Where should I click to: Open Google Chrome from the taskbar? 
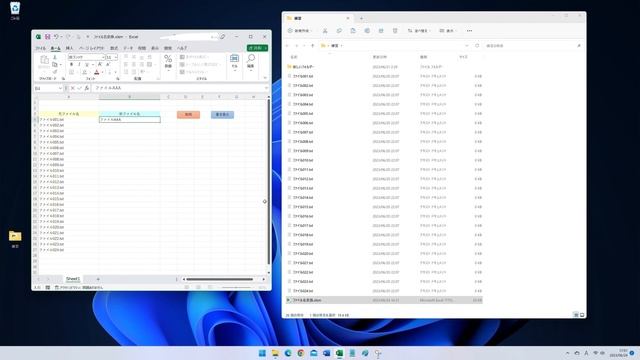click(300, 353)
